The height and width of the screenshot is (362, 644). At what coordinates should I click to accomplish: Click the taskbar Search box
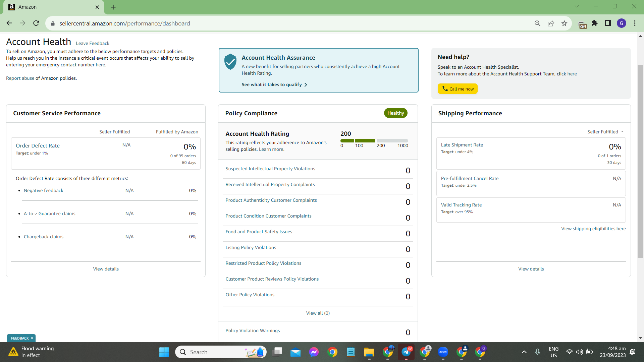(221, 352)
